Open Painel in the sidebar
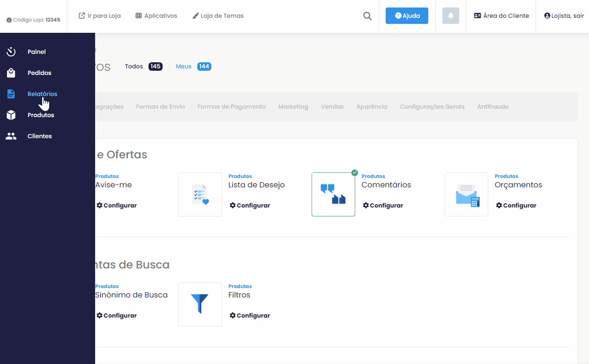The height and width of the screenshot is (364, 589). tap(37, 52)
